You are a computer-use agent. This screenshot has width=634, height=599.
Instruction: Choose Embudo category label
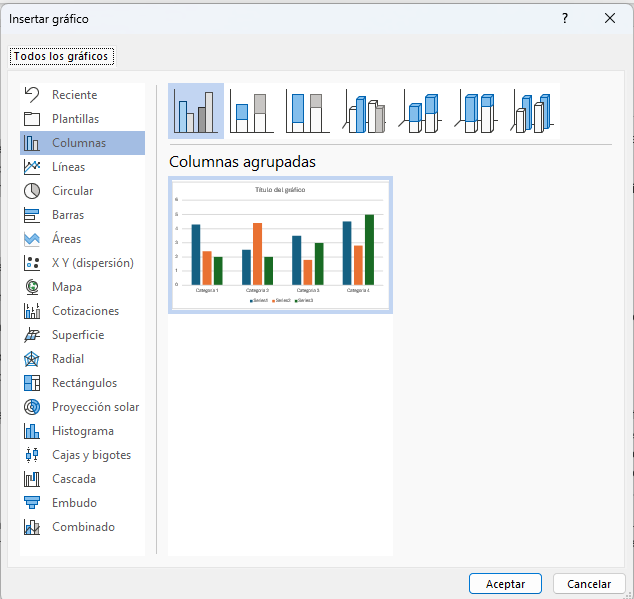74,503
